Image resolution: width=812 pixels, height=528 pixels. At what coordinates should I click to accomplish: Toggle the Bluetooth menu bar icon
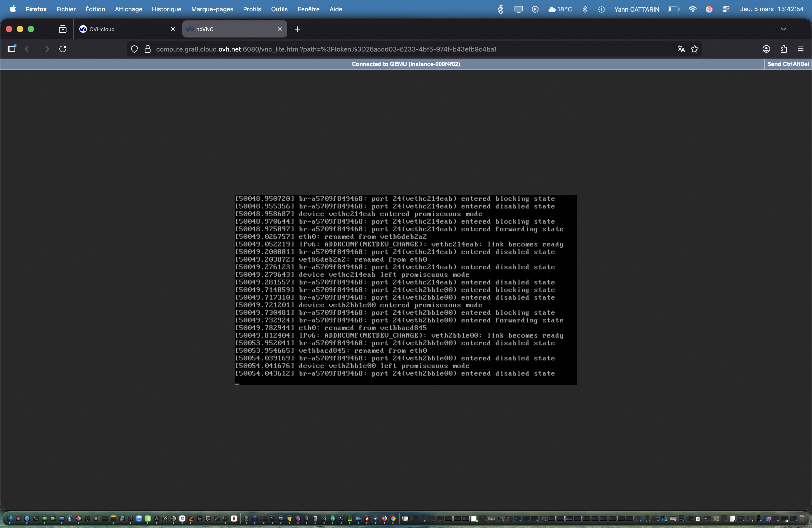tap(585, 9)
